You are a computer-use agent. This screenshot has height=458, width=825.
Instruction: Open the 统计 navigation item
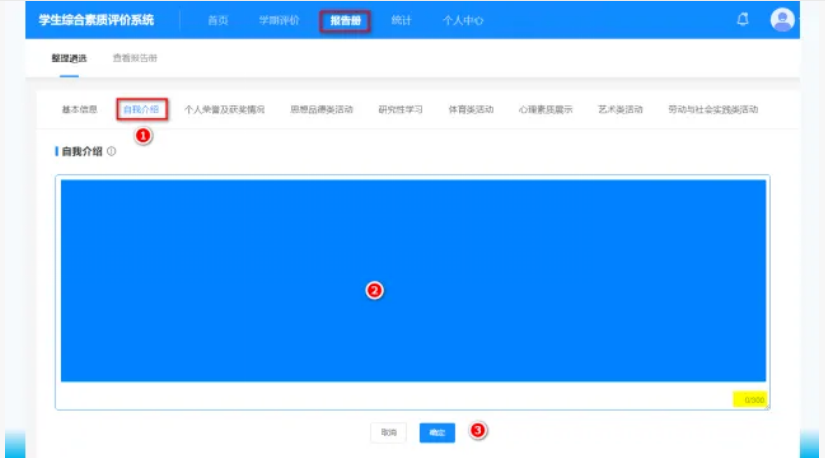point(401,21)
